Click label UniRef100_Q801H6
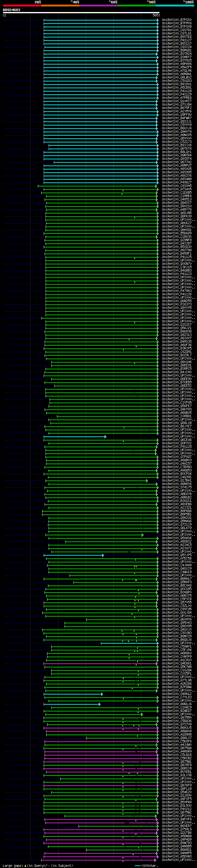Image resolution: width=197 pixels, height=868 pixels. point(177,362)
